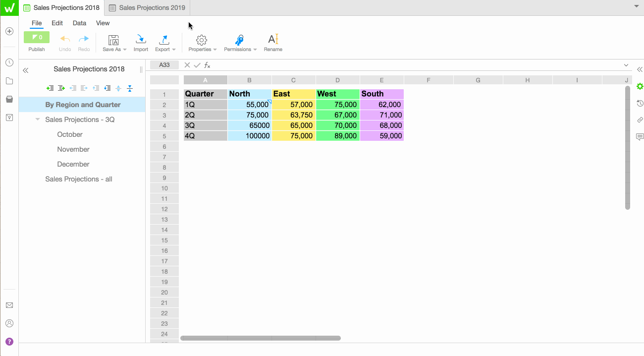This screenshot has width=644, height=356.
Task: Switch to Sales Projections 2019 tab
Action: [x=147, y=7]
